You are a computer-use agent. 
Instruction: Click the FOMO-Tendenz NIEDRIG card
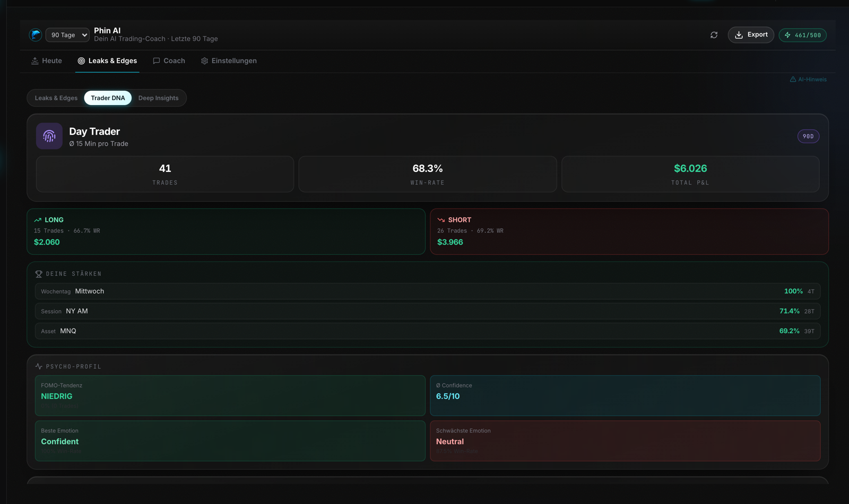click(x=230, y=396)
